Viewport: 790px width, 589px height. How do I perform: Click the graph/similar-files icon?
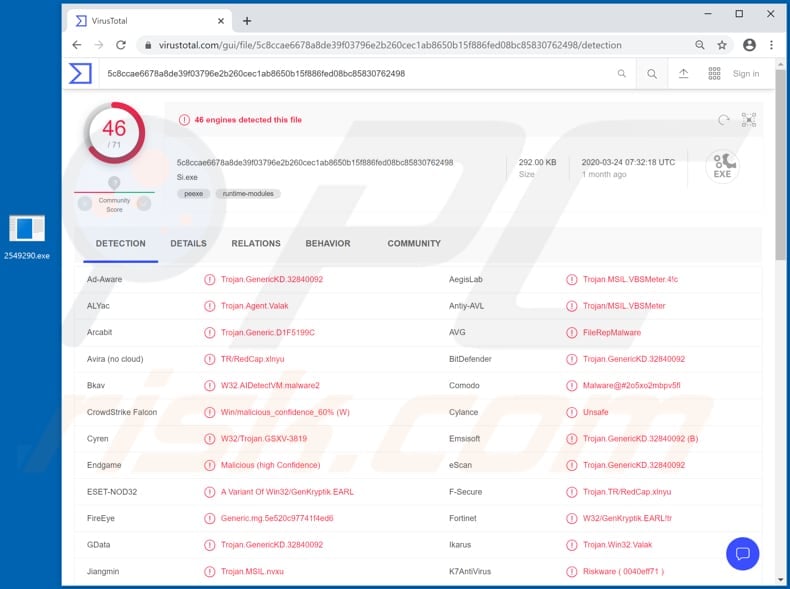click(x=749, y=120)
